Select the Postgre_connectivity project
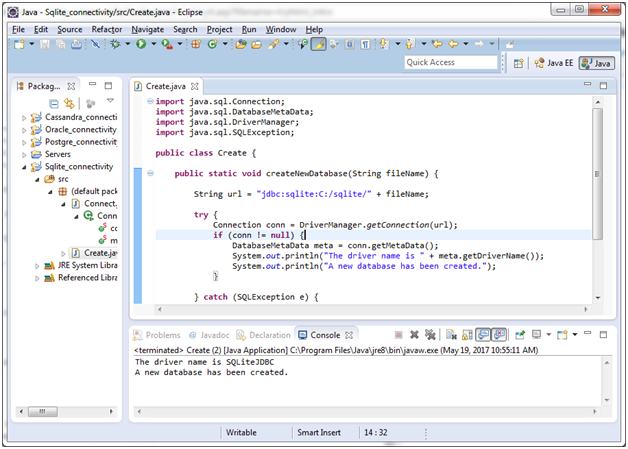This screenshot has width=628, height=449. click(x=75, y=142)
